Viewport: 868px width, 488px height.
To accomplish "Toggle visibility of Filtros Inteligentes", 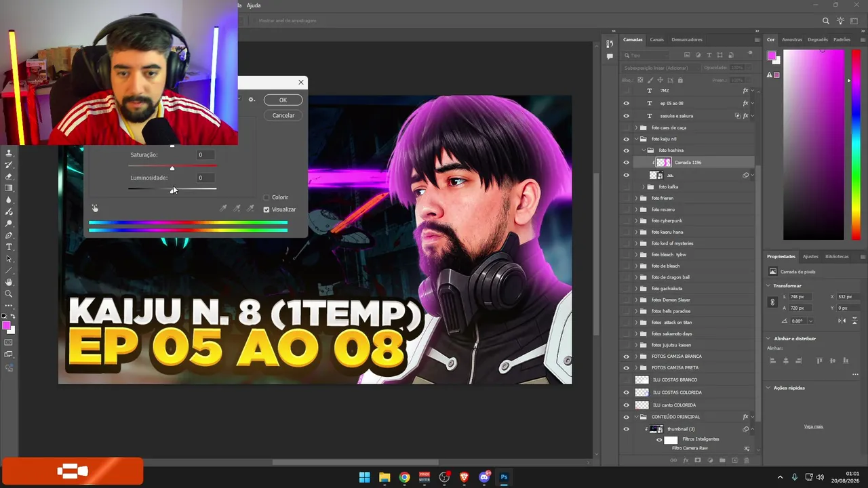I will pyautogui.click(x=659, y=439).
